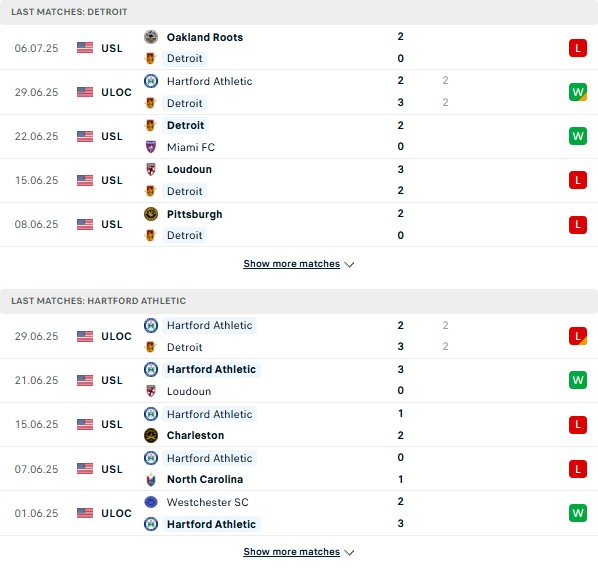Click the Loudoun crest in the 15.06.25 Detroit match
Viewport: 598px width, 568px height.
151,169
